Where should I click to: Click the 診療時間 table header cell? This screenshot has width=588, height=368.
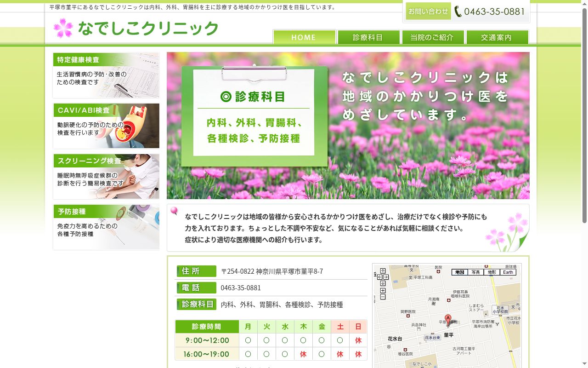(x=207, y=327)
